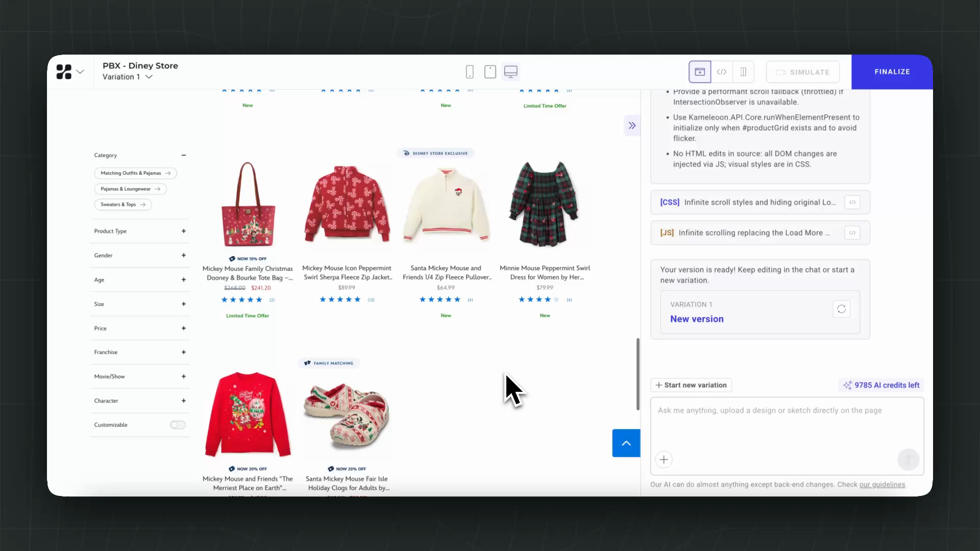
Task: Expand the Franchise filter
Action: (183, 352)
